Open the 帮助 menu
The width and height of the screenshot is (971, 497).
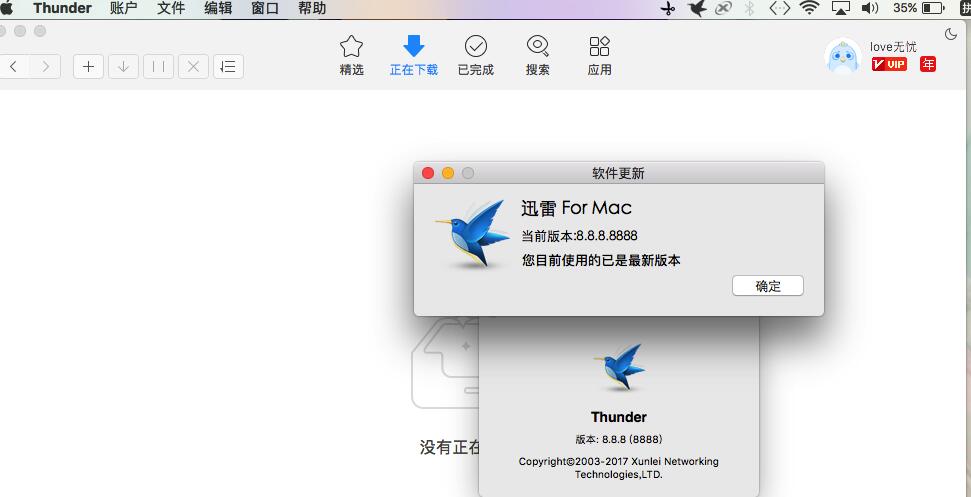coord(312,8)
